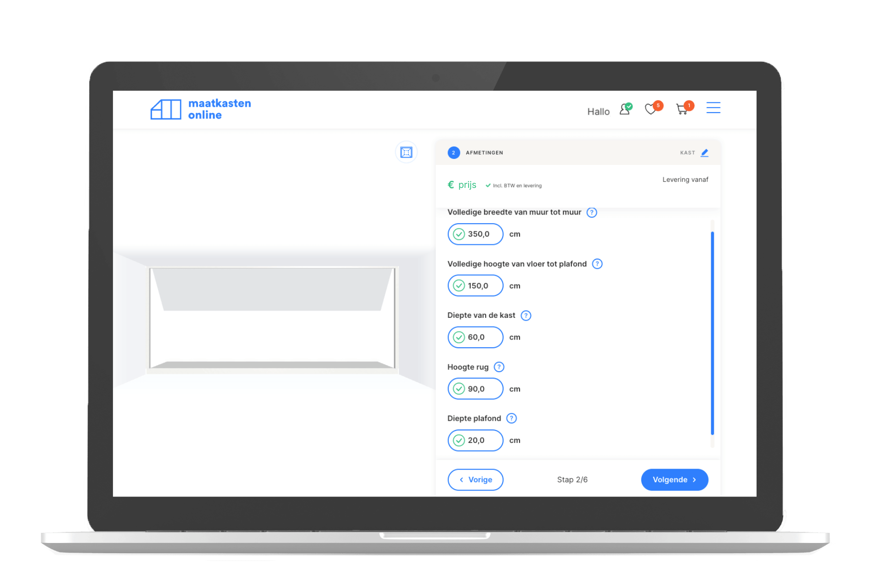The width and height of the screenshot is (882, 588).
Task: Click the KAST label in the header
Action: [x=687, y=153]
